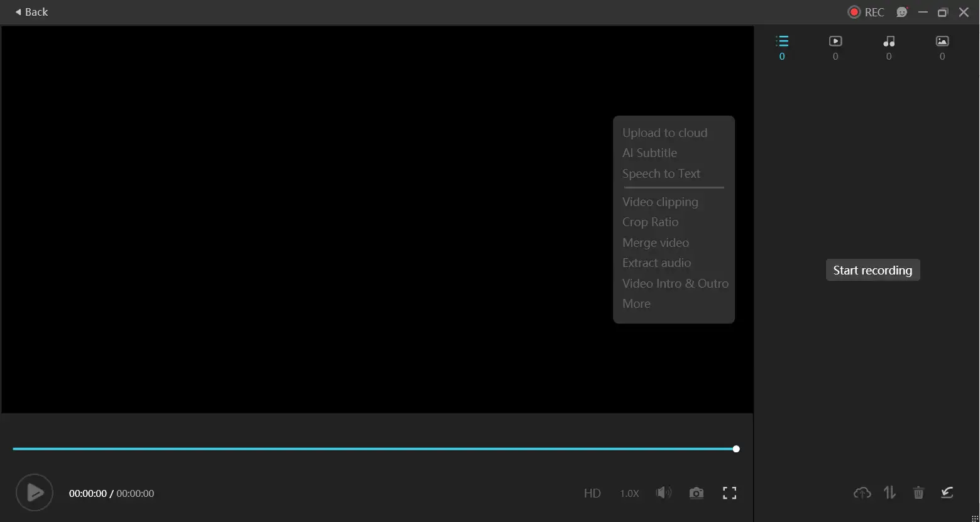This screenshot has height=522, width=980.
Task: Choose AI Subtitle in context menu
Action: pyautogui.click(x=649, y=153)
